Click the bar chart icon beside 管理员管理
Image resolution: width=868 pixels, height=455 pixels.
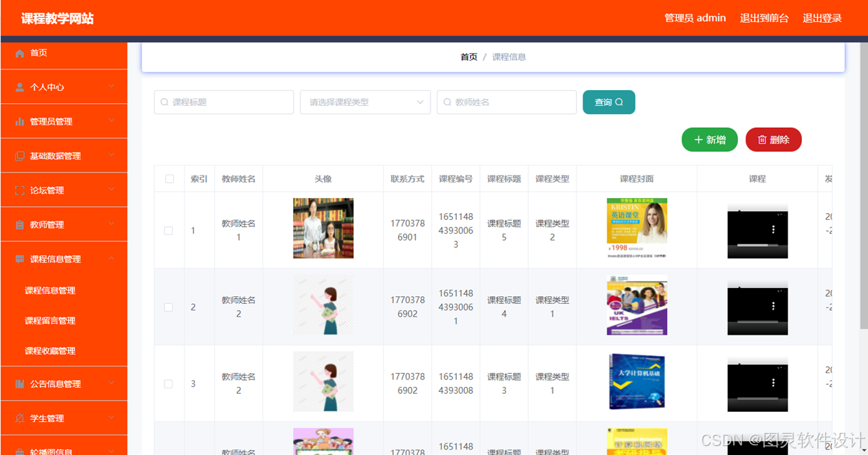click(20, 122)
